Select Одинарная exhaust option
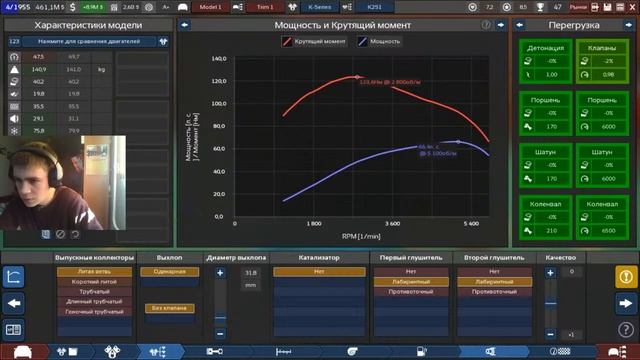The image size is (640, 360). coord(169,271)
